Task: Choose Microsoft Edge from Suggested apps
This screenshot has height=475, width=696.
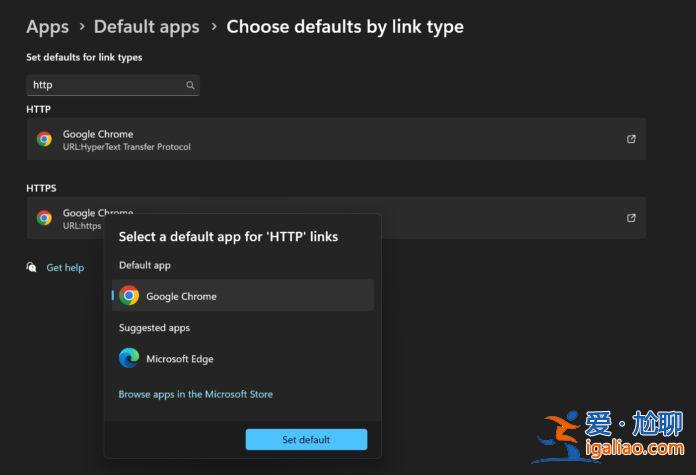Action: (x=180, y=359)
